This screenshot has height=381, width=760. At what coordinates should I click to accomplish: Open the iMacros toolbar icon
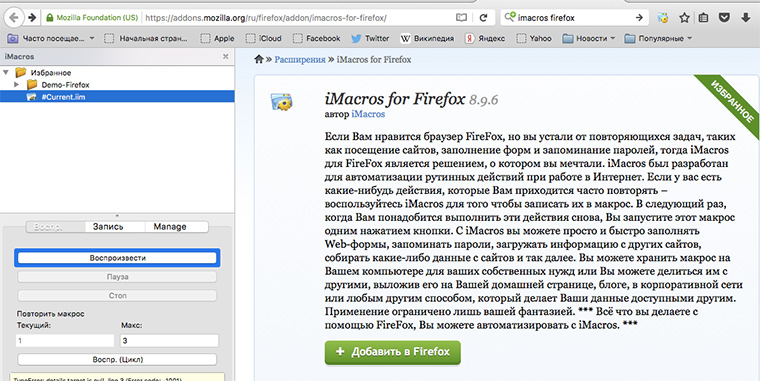pos(663,18)
